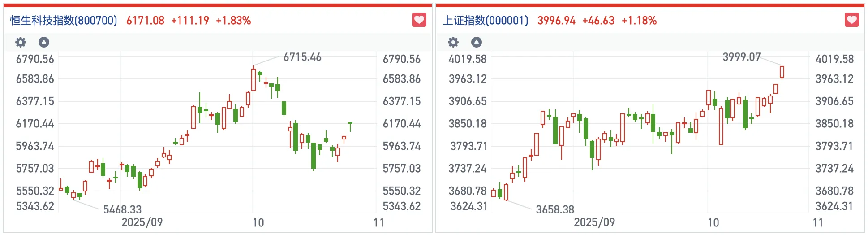Select 2025/09 date label on Shanghai chart
The image size is (868, 235).
(594, 222)
